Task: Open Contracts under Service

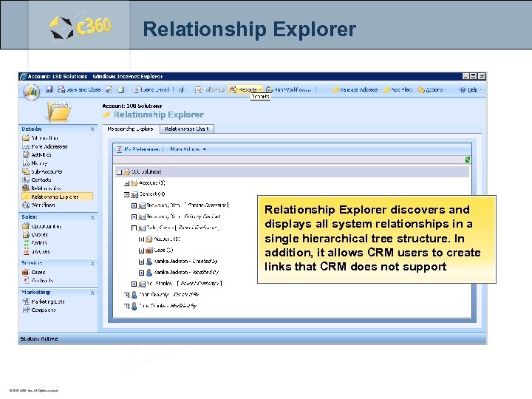Action: [38, 280]
